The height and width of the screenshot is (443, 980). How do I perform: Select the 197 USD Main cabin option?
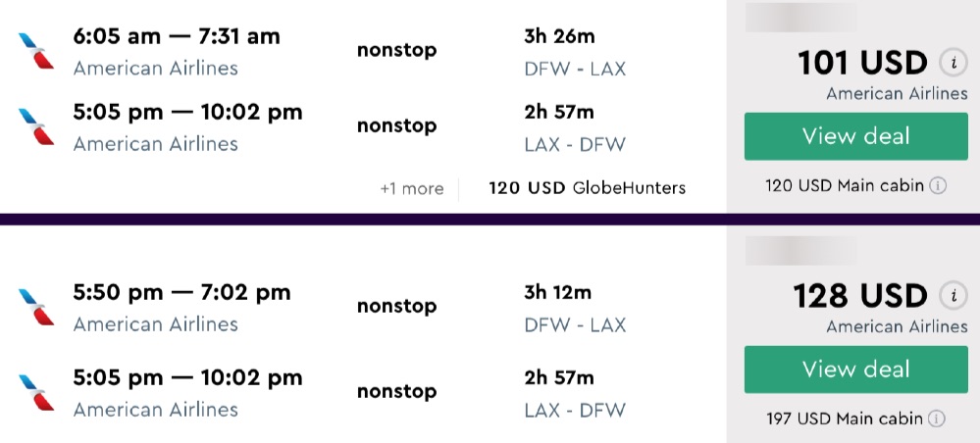(x=846, y=418)
